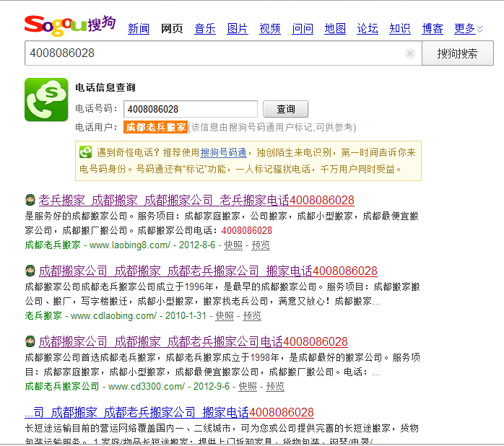Open 预览 for the laobing8.com result
This screenshot has height=446, width=504.
pos(261,245)
